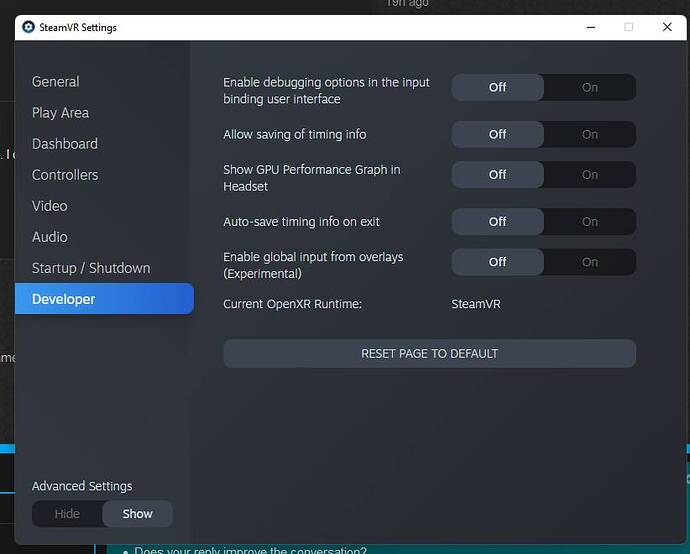Click the Advanced Settings label
Viewport: 690px width, 554px height.
pos(82,486)
